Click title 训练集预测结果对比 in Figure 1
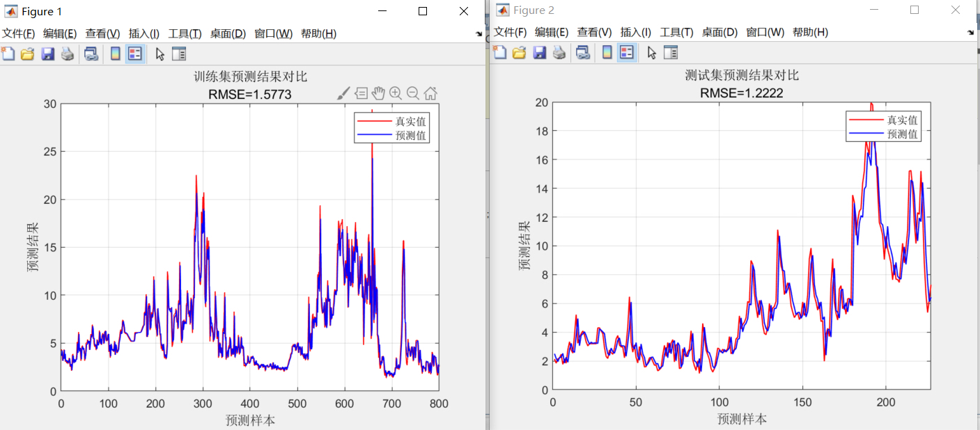 coord(250,77)
